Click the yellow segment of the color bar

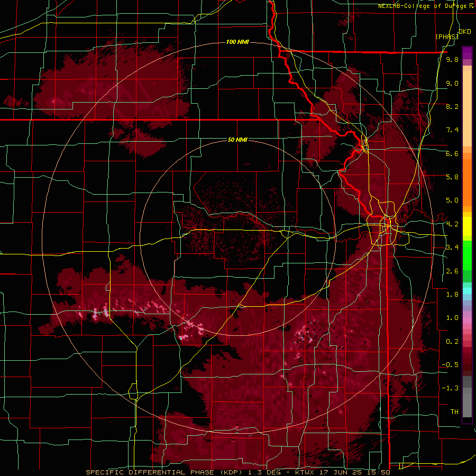pyautogui.click(x=467, y=226)
